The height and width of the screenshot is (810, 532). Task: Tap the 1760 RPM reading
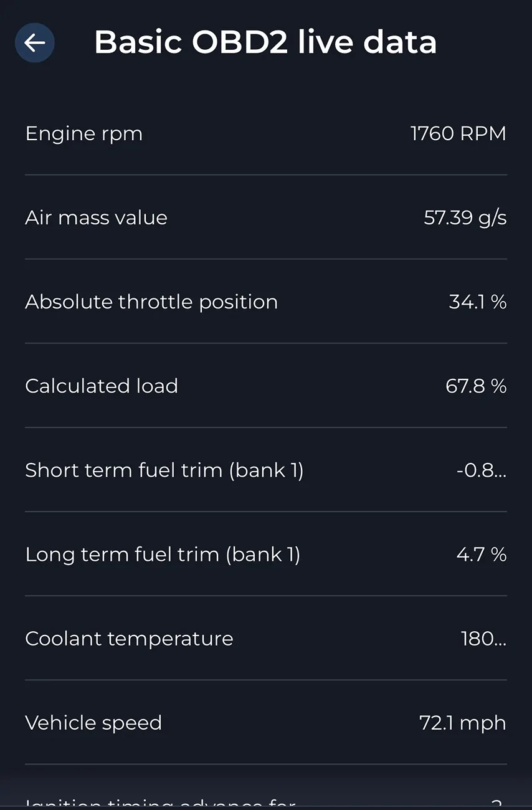coord(458,134)
